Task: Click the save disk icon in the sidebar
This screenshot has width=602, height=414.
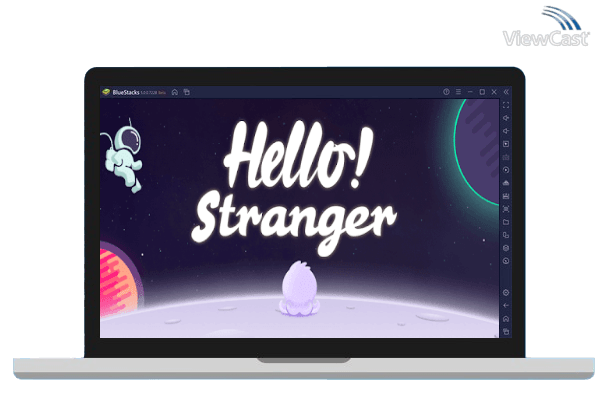Action: pyautogui.click(x=506, y=196)
